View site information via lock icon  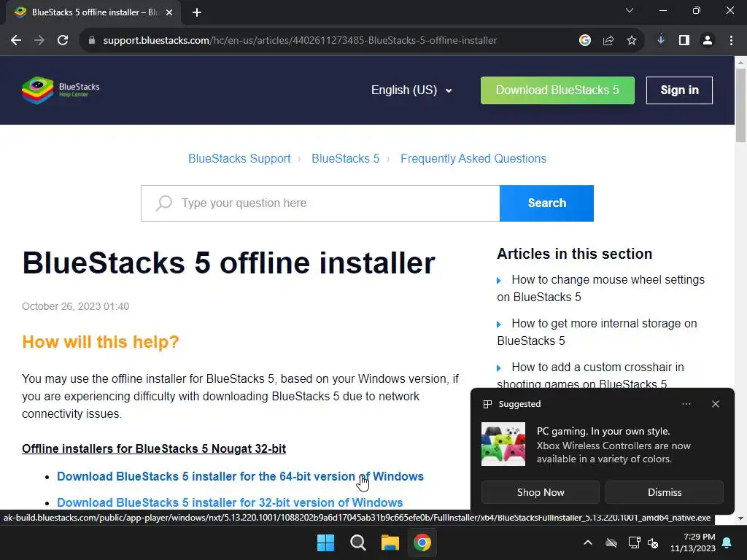[92, 41]
